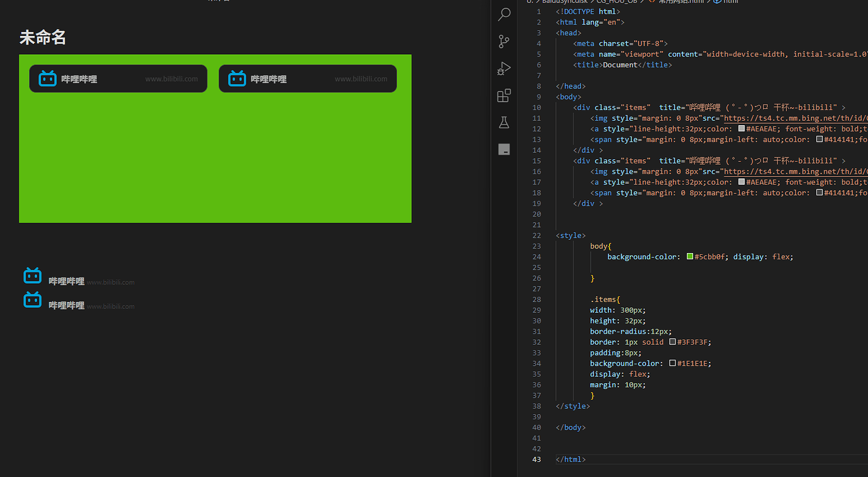868x477 pixels.
Task: Open the Search view in the activity bar
Action: 503,14
